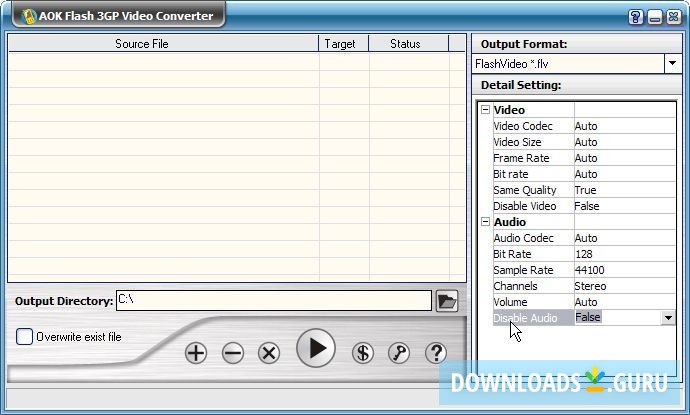This screenshot has height=415, width=690.
Task: Click the video Bit rate Auto value
Action: 586,174
